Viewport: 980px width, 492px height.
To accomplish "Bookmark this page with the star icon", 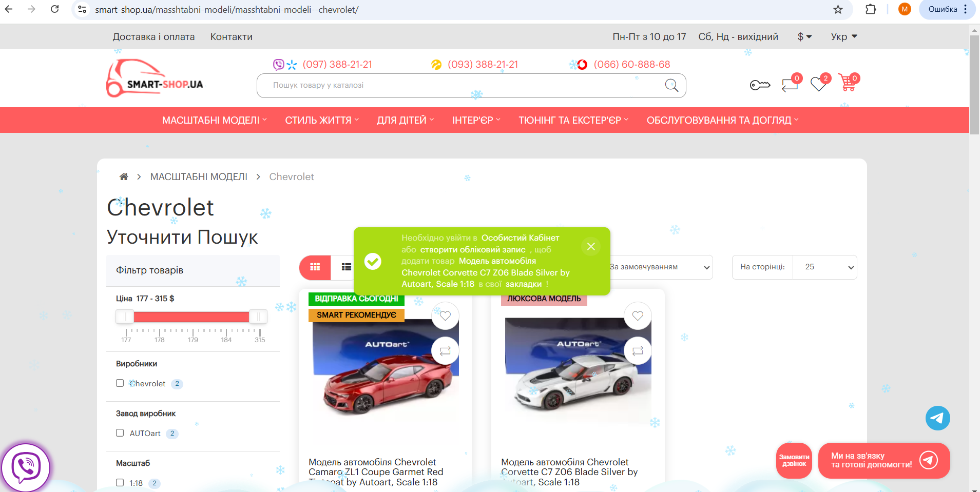I will click(x=838, y=9).
